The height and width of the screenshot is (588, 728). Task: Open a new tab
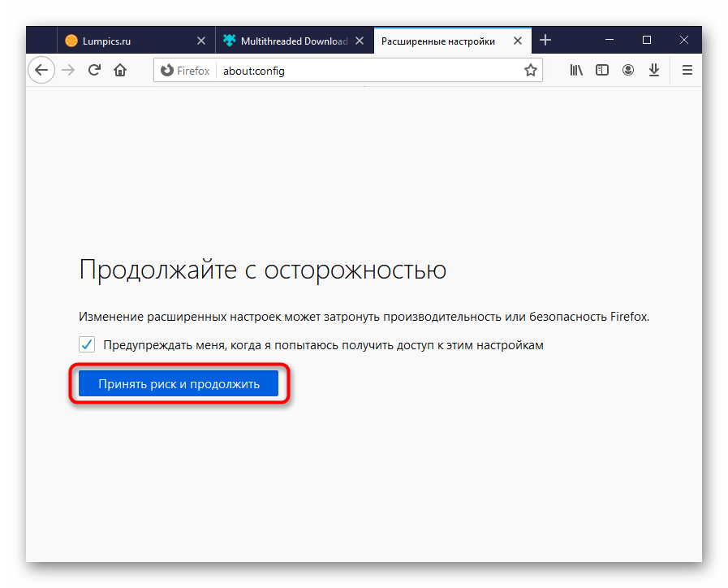coord(545,40)
